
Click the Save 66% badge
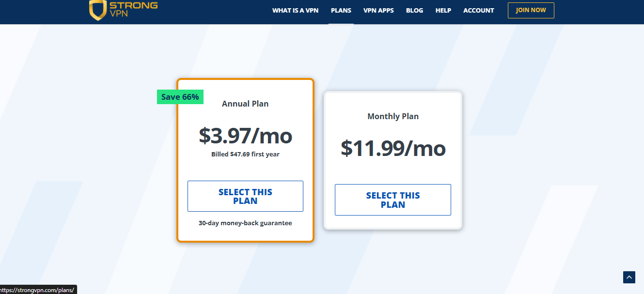coord(180,97)
